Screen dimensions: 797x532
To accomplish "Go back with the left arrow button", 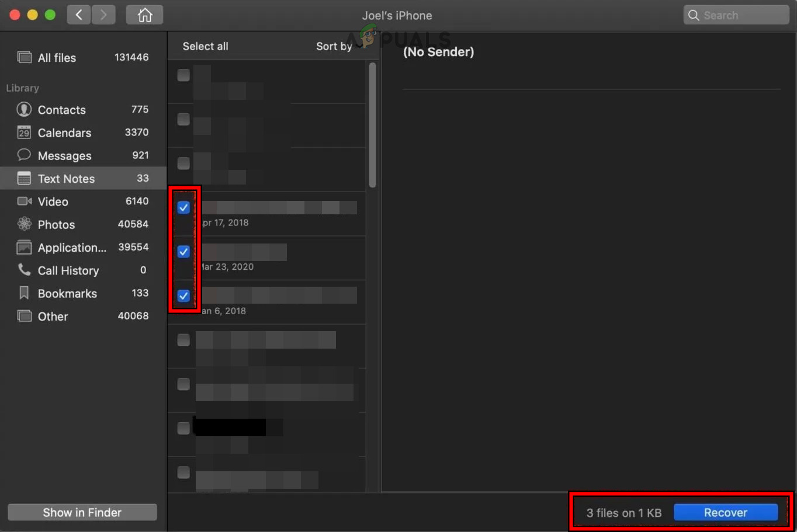I will 79,15.
